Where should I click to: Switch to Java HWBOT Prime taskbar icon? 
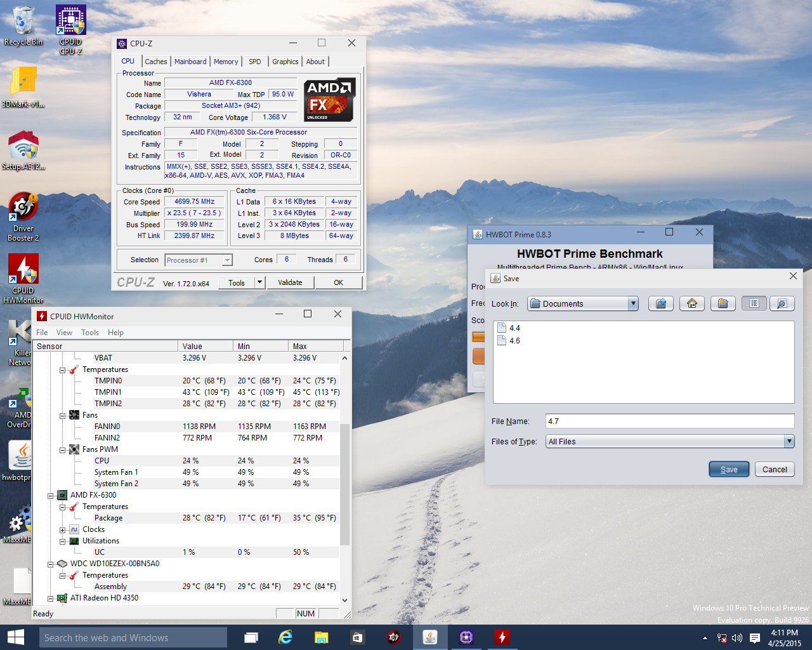[430, 637]
